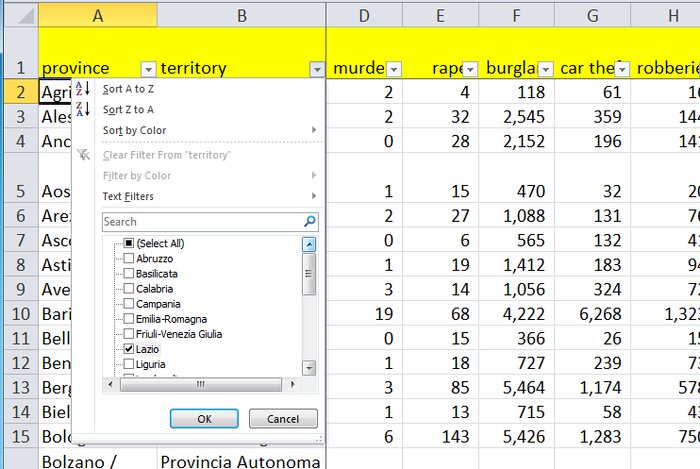Click the Sort A to Z icon
This screenshot has width=700, height=469.
[84, 89]
